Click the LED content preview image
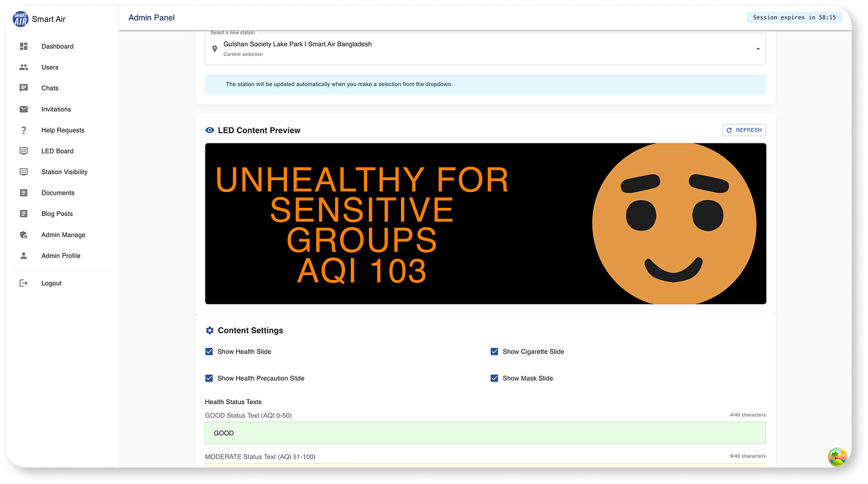Image resolution: width=868 pixels, height=484 pixels. pos(485,224)
